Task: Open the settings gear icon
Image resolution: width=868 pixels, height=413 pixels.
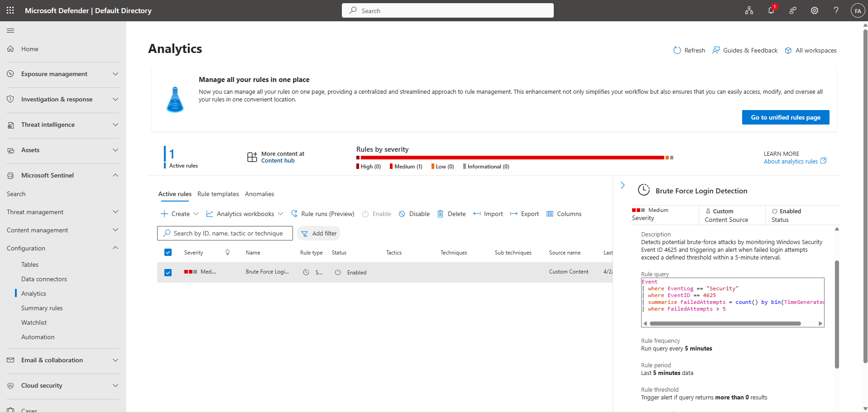Action: point(815,10)
